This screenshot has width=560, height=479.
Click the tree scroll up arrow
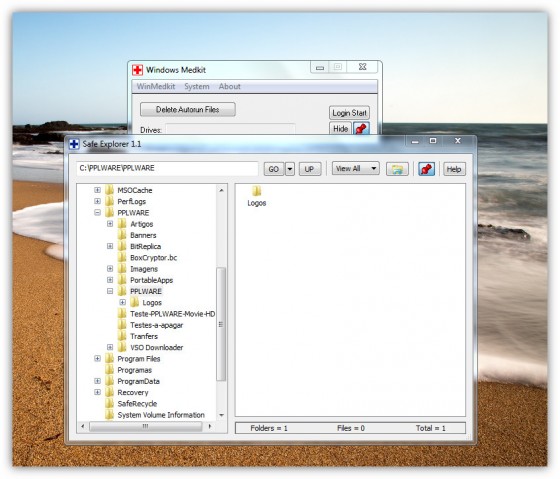click(x=221, y=190)
